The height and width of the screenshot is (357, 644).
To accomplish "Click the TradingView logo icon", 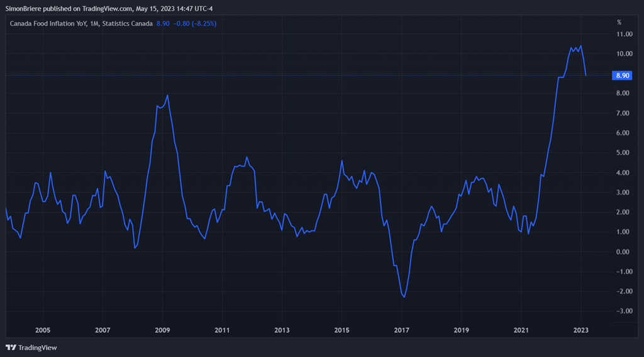I will (11, 348).
